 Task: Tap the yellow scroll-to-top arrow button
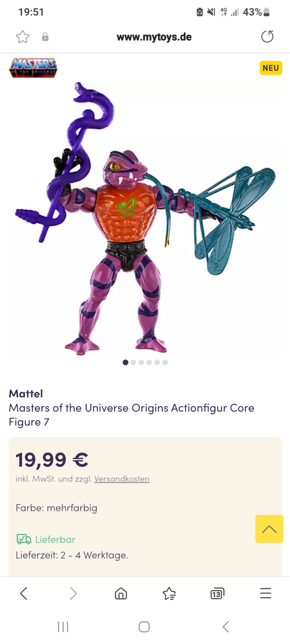pos(269,529)
